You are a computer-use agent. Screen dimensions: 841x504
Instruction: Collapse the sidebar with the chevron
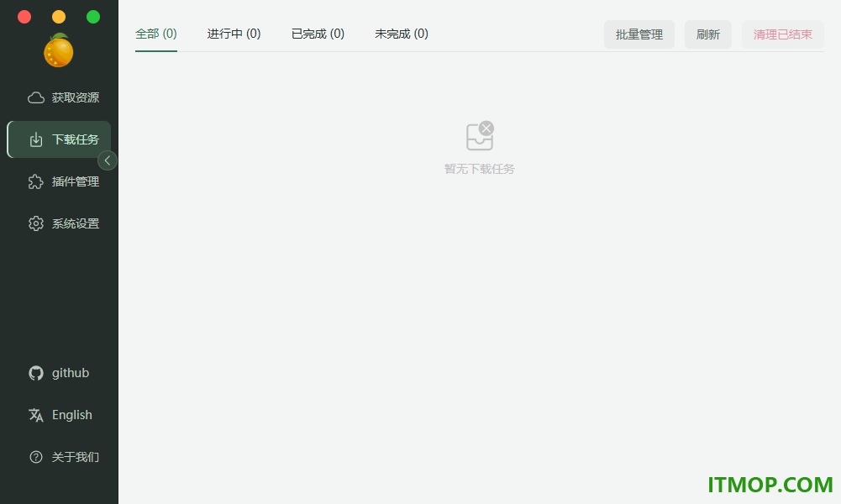pos(108,160)
